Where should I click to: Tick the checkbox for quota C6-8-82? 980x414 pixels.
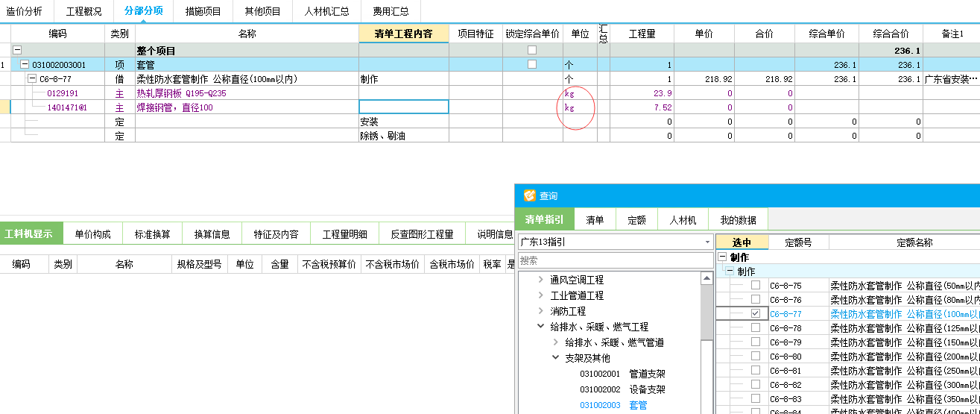point(756,384)
